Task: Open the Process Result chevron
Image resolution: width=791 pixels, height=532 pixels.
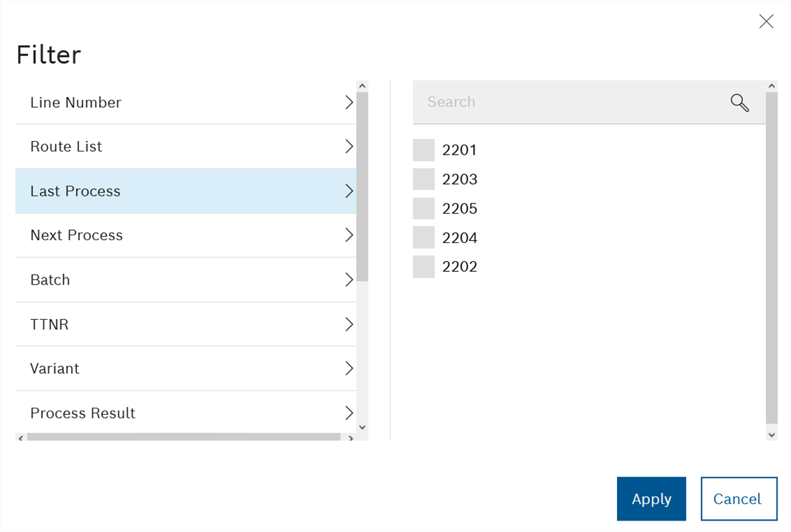Action: point(349,413)
